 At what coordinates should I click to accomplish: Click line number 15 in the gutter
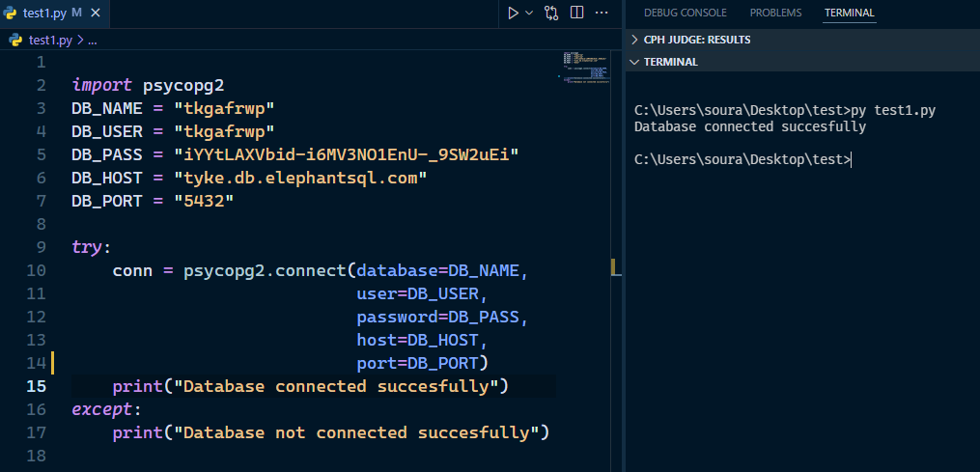36,386
